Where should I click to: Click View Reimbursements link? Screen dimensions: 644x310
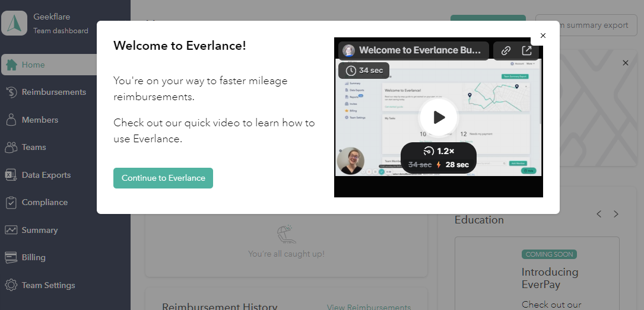[x=369, y=307]
